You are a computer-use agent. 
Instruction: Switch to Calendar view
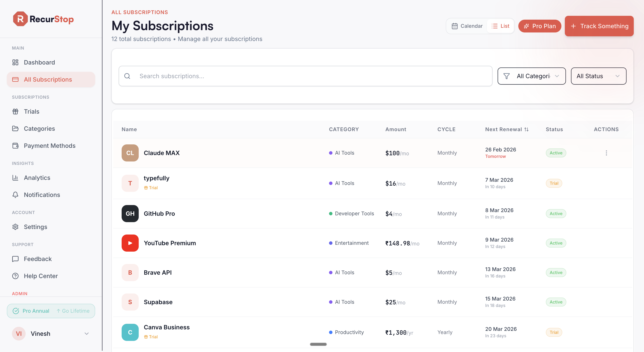pos(467,26)
